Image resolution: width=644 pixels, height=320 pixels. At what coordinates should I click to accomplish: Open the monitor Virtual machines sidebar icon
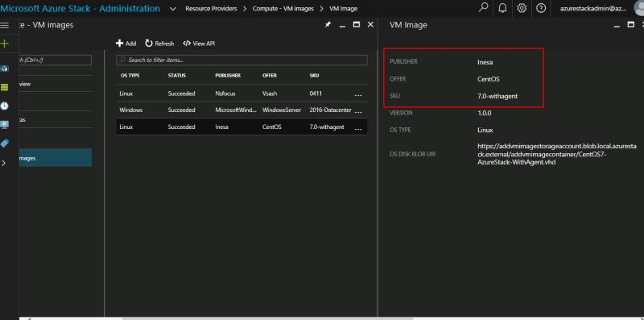pos(5,125)
